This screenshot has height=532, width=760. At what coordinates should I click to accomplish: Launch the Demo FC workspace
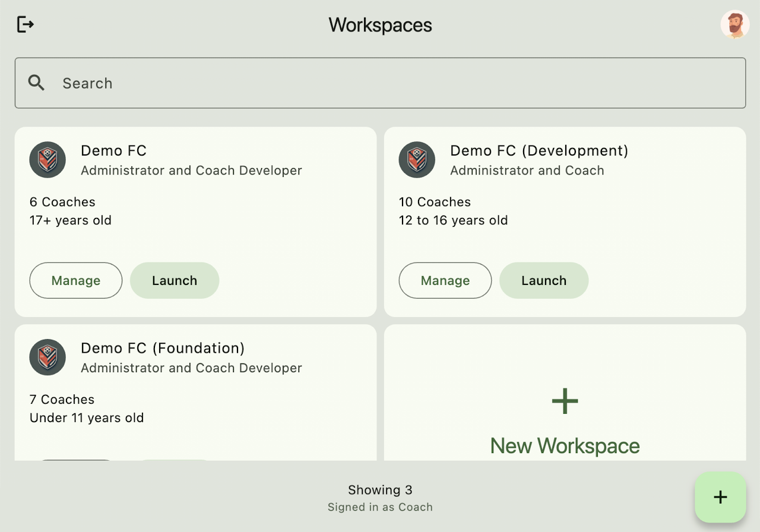(175, 280)
